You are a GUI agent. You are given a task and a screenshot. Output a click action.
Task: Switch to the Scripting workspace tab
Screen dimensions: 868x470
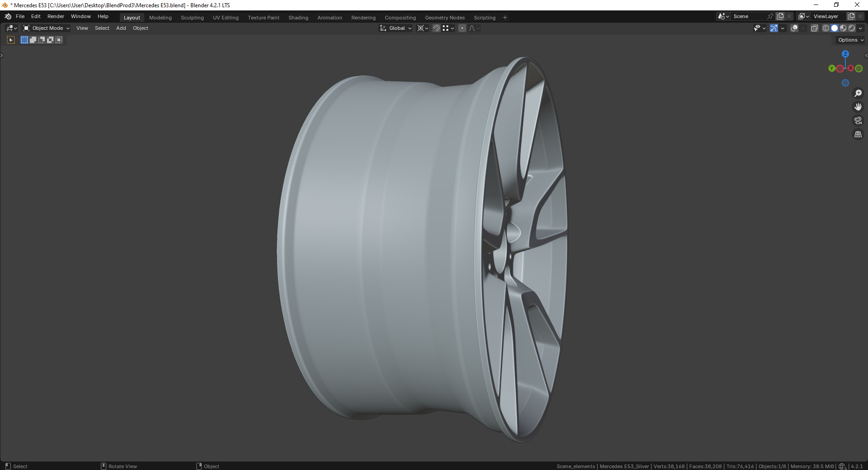pos(485,18)
